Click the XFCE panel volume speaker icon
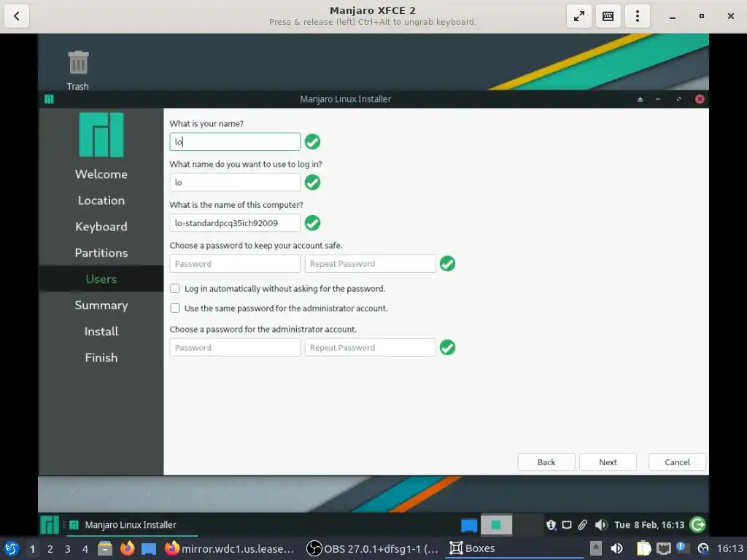The height and width of the screenshot is (560, 747). coord(600,525)
